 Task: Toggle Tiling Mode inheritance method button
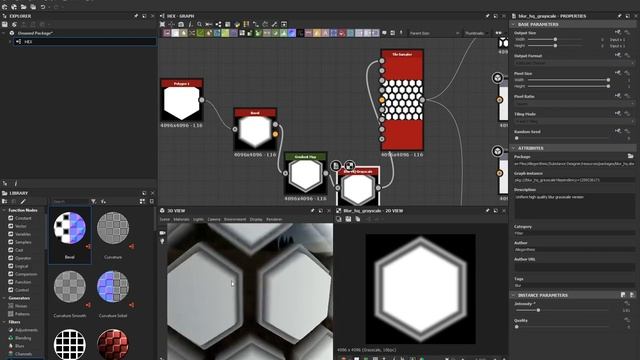click(618, 113)
